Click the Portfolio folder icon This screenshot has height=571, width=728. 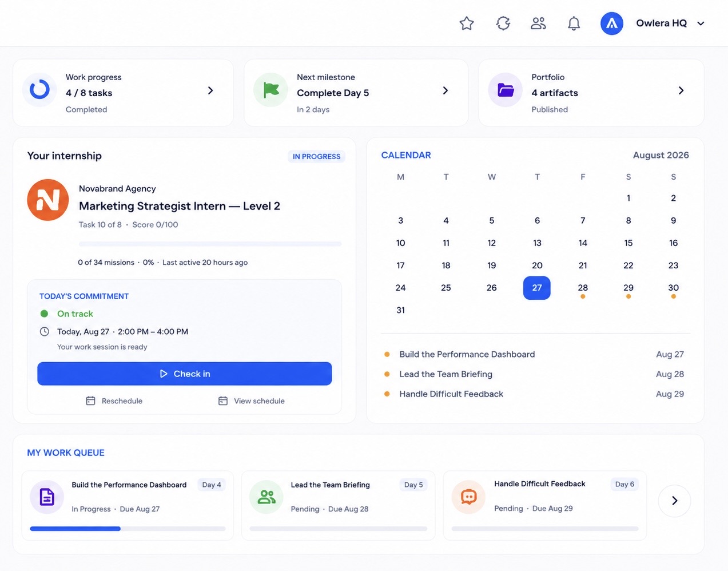506,90
